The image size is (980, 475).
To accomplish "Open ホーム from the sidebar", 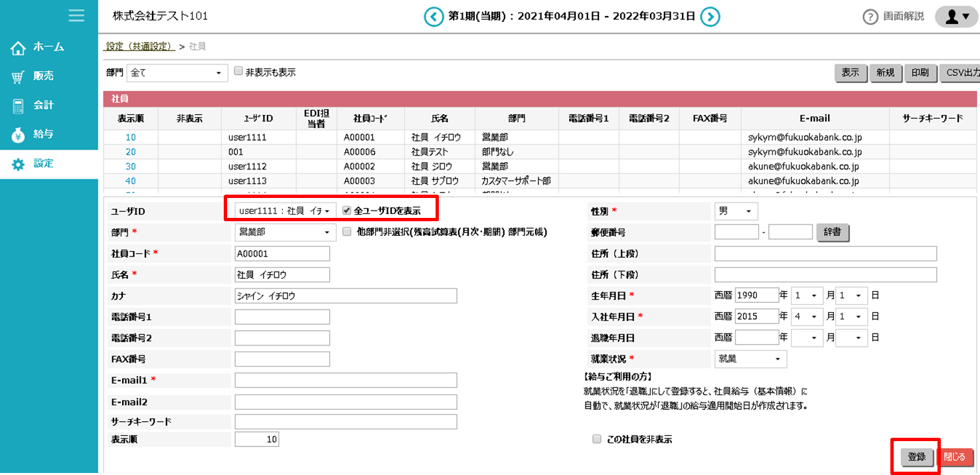I will (48, 47).
